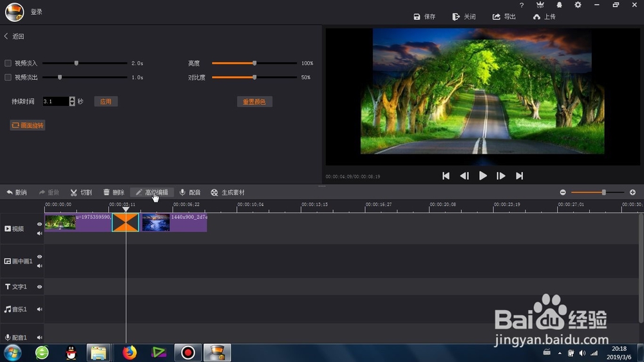Click the playhead marker on the timeline ruler
644x362 pixels.
click(x=126, y=209)
